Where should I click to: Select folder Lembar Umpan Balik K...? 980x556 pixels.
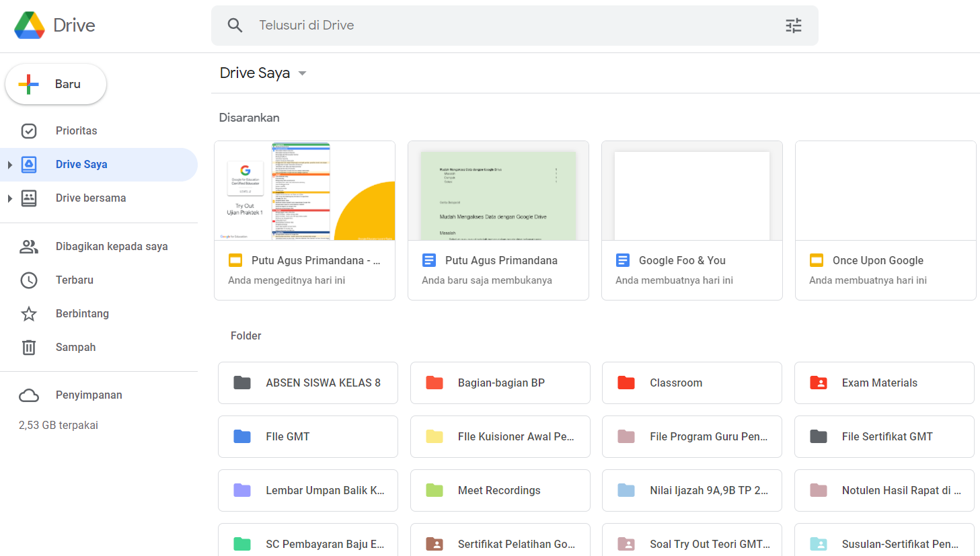pyautogui.click(x=308, y=490)
